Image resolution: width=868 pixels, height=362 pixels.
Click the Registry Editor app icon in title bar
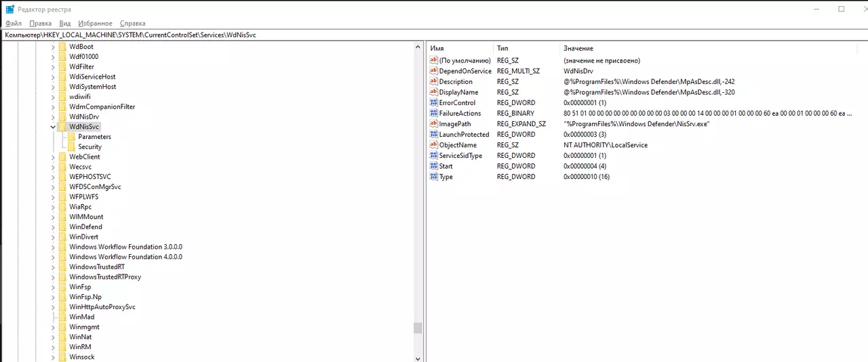(x=10, y=9)
